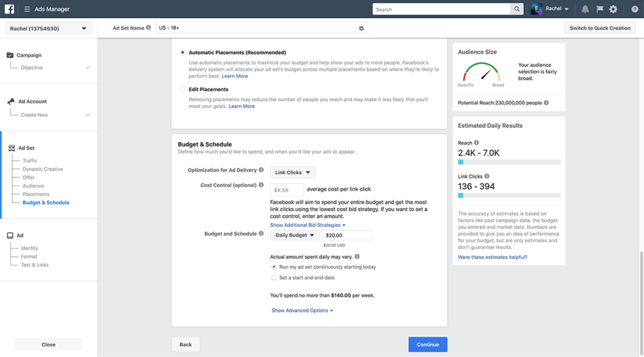This screenshot has height=357, width=644.
Task: Open the Daily Budget dropdown
Action: coord(295,235)
